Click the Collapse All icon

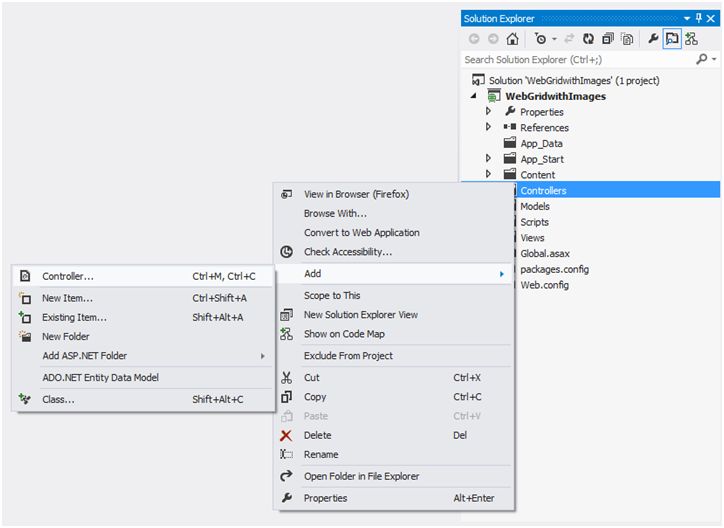pos(608,39)
